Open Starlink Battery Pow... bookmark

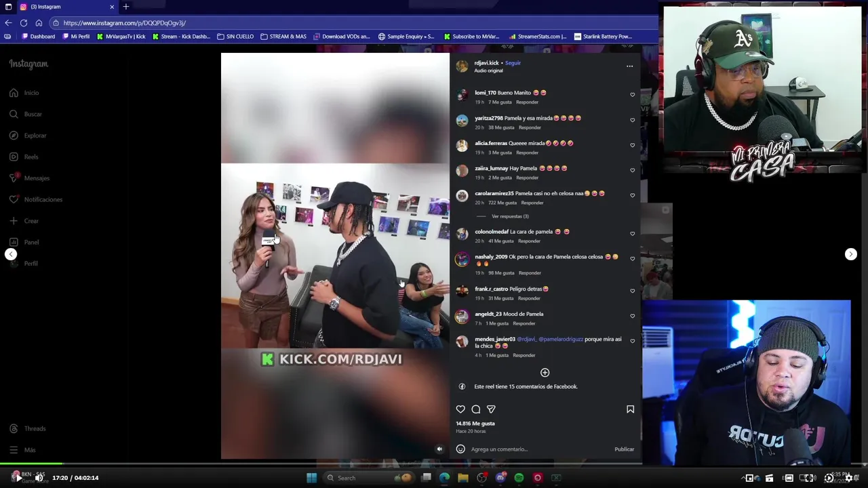(x=603, y=37)
